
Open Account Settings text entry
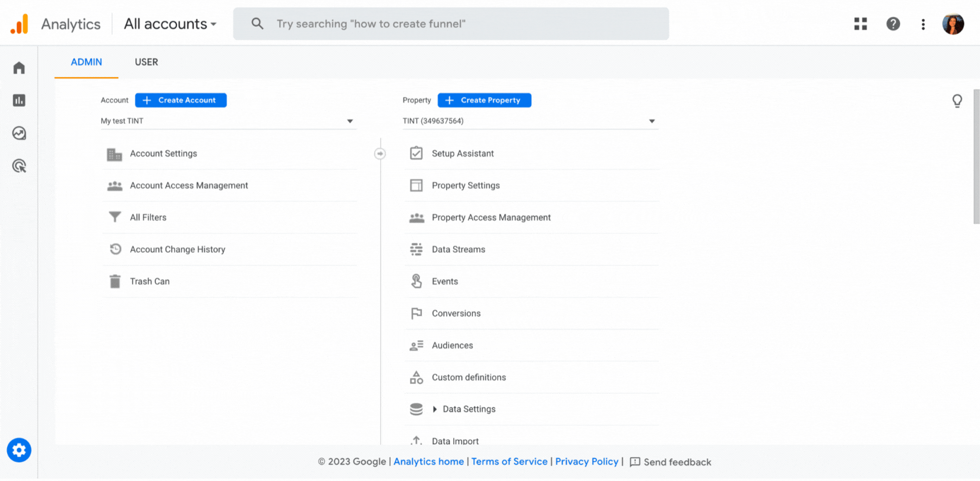pyautogui.click(x=163, y=154)
